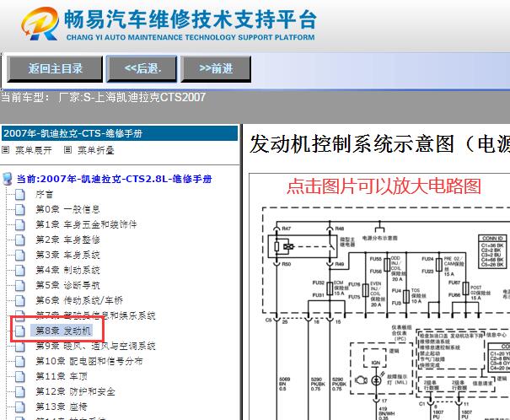This screenshot has height=420, width=510.
Task: Open the 当前:2007年-凯迪拉克-CTS2.8L-维修手册 root node
Action: [114, 179]
